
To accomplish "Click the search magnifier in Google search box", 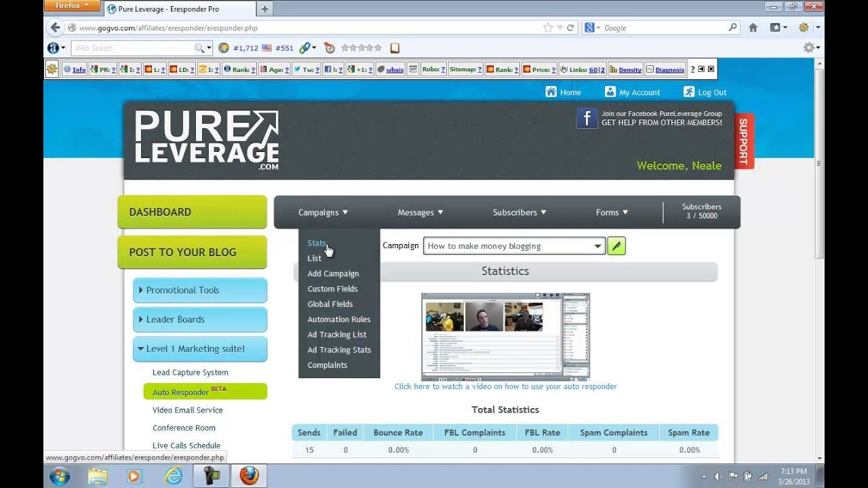I will tap(732, 28).
